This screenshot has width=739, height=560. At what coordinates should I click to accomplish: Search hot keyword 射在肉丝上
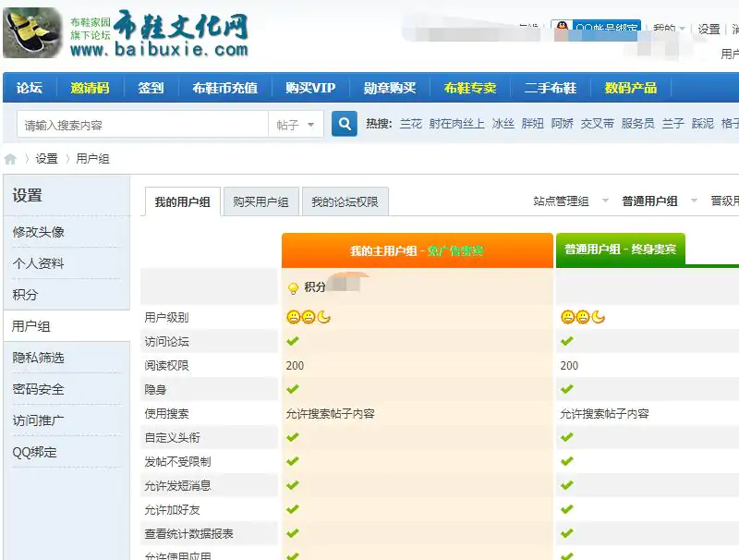pyautogui.click(x=456, y=124)
